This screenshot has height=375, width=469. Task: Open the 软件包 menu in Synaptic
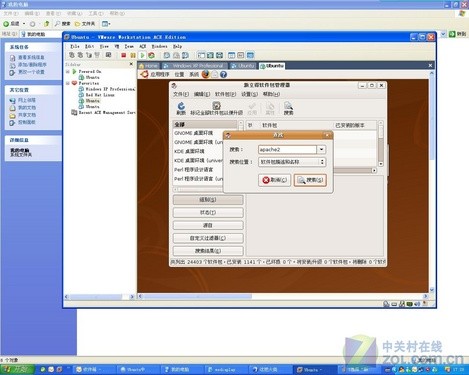225,94
